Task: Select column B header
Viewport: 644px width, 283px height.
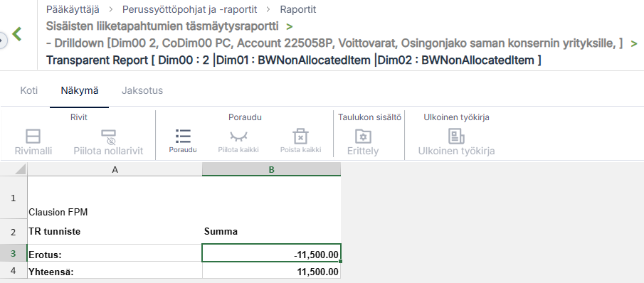Action: [x=272, y=169]
